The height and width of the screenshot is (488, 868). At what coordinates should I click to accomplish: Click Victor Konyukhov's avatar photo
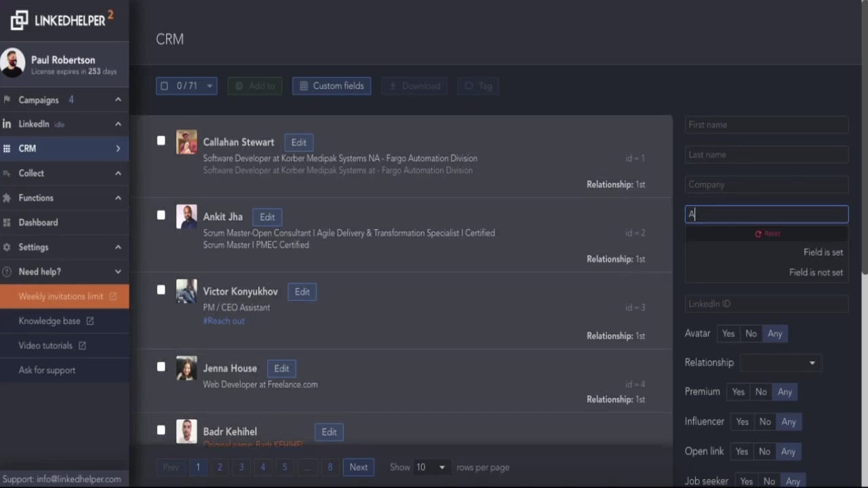[x=186, y=291]
